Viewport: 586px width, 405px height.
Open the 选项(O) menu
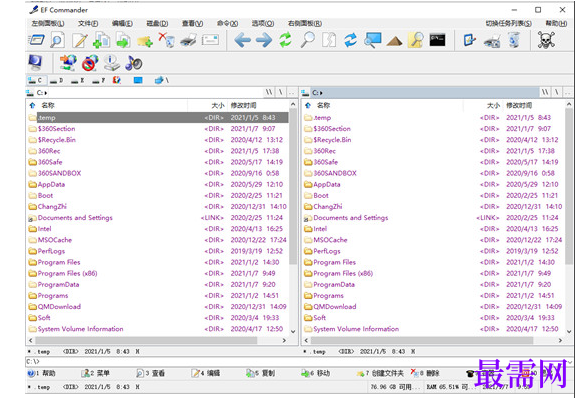(x=262, y=23)
